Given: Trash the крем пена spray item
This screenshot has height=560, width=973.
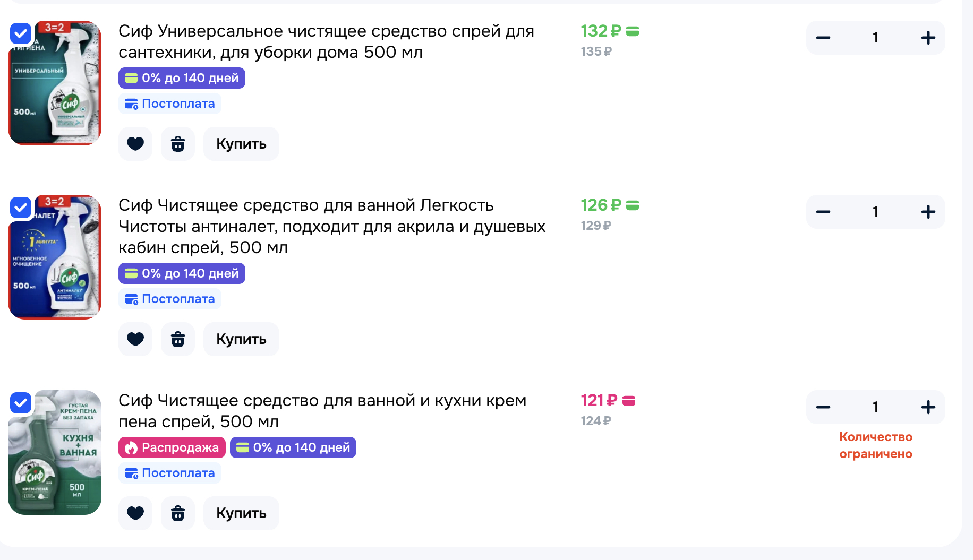Looking at the screenshot, I should (177, 513).
